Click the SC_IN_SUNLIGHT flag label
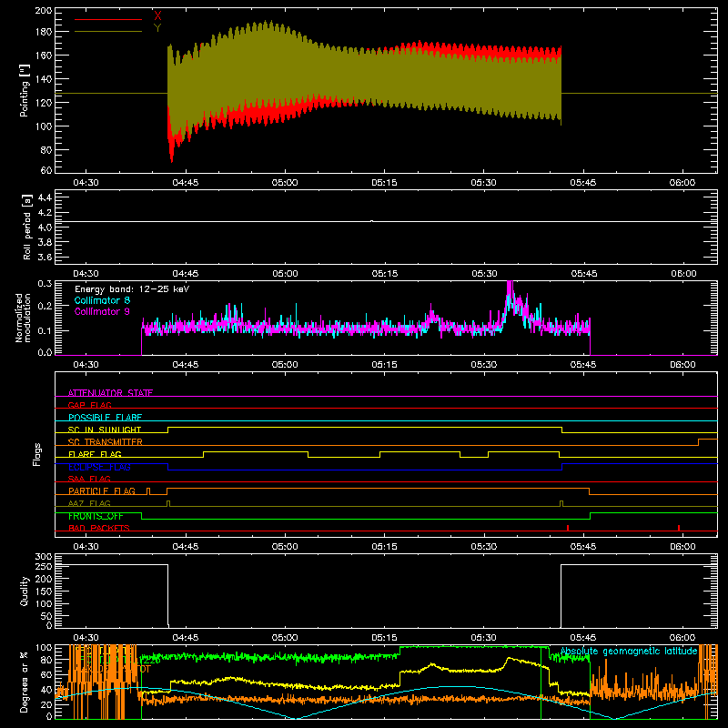 [105, 430]
